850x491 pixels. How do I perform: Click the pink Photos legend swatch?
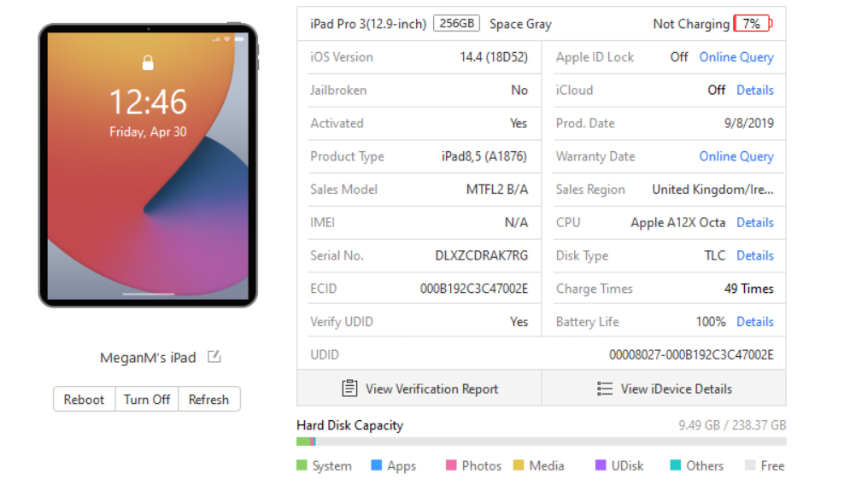(x=452, y=465)
